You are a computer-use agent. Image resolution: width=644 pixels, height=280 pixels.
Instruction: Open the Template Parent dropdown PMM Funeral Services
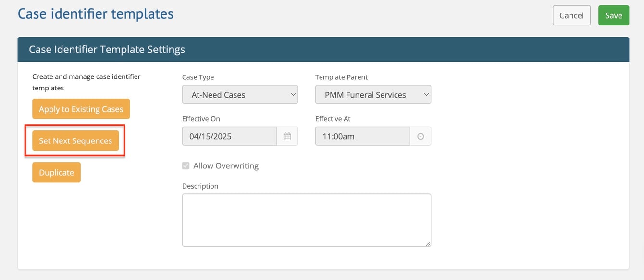pyautogui.click(x=373, y=95)
